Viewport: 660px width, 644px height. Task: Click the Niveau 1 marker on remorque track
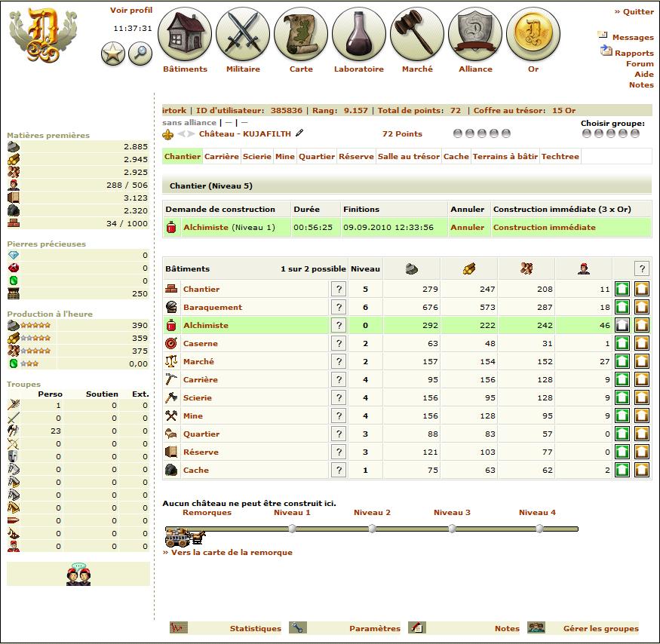click(292, 529)
